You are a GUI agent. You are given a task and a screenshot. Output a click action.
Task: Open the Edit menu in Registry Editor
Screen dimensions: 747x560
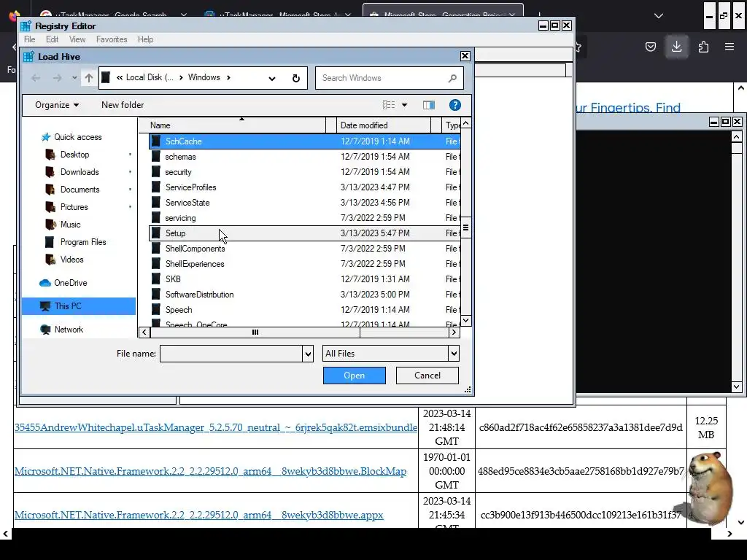pos(53,39)
